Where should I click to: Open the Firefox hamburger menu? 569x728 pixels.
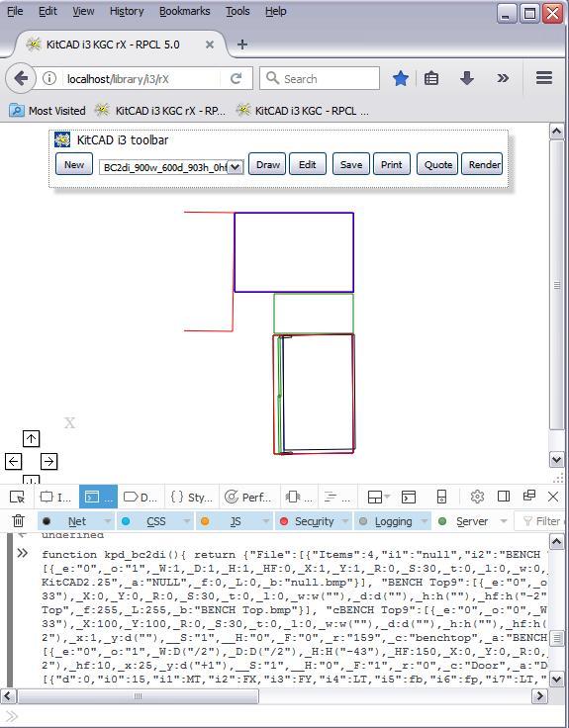click(x=544, y=78)
